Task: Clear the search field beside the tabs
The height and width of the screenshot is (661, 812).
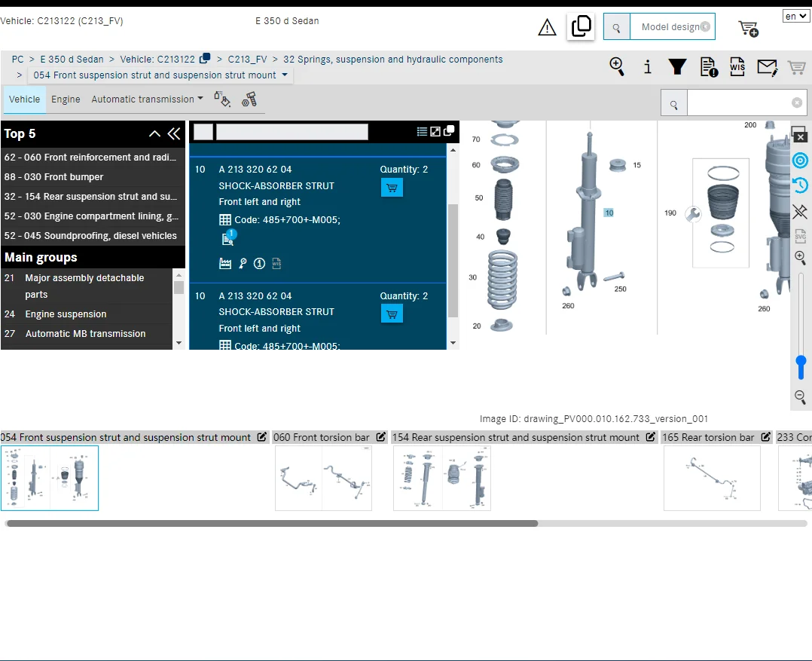Action: (x=797, y=103)
